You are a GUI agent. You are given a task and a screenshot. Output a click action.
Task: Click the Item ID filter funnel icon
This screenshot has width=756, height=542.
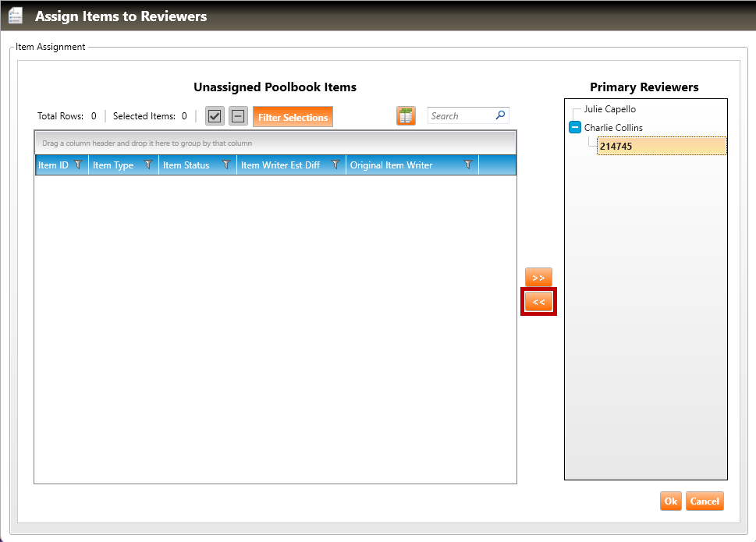[78, 165]
